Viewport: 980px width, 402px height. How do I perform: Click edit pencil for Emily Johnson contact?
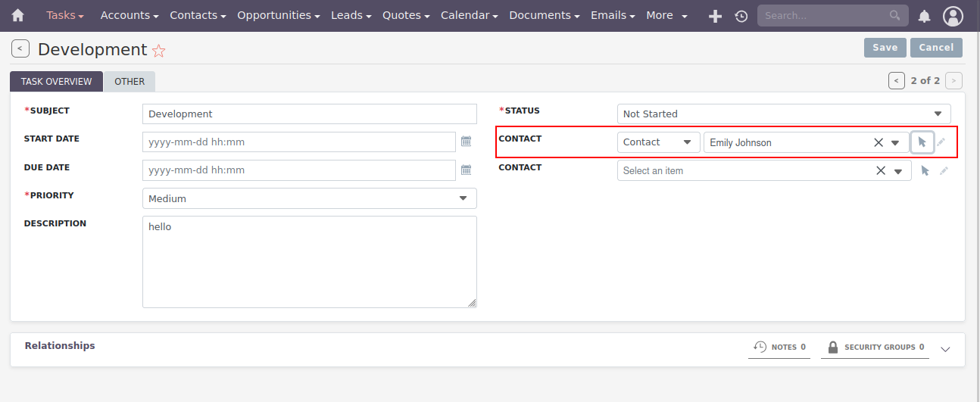[x=941, y=142]
